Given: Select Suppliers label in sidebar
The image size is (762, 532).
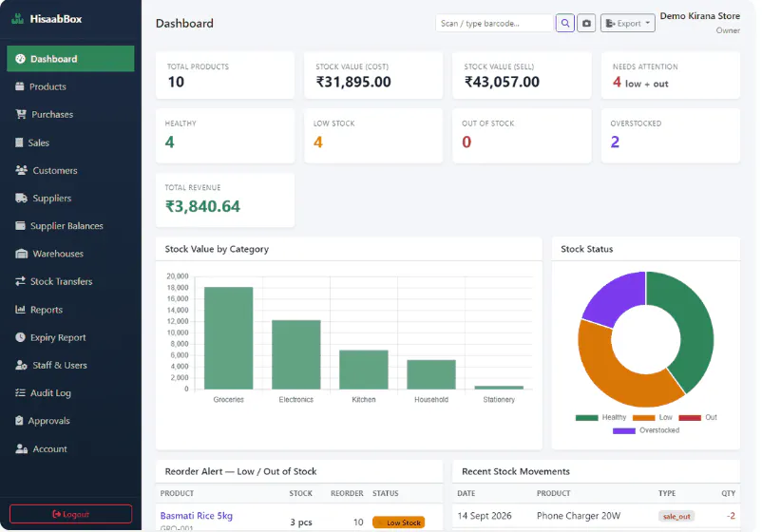Looking at the screenshot, I should coord(51,198).
